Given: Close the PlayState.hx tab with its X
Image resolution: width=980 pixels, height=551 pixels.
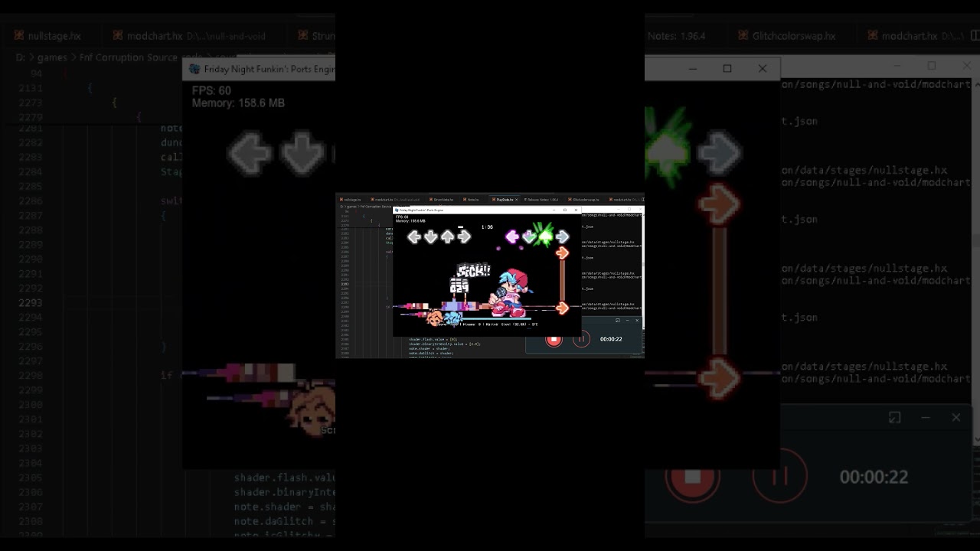Looking at the screenshot, I should pos(516,200).
